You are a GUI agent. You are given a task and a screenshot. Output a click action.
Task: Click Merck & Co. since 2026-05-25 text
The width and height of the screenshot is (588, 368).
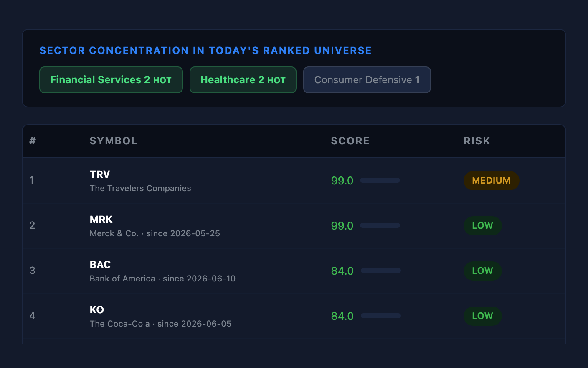[155, 233]
